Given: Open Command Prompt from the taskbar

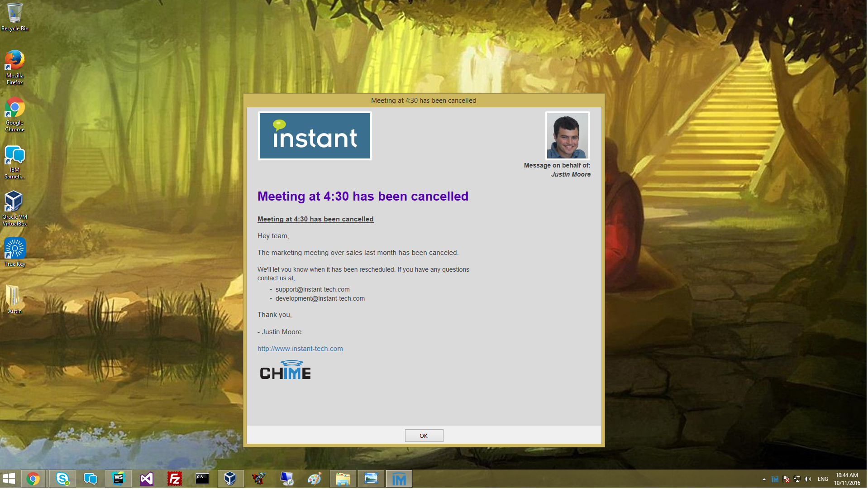Looking at the screenshot, I should click(x=202, y=479).
